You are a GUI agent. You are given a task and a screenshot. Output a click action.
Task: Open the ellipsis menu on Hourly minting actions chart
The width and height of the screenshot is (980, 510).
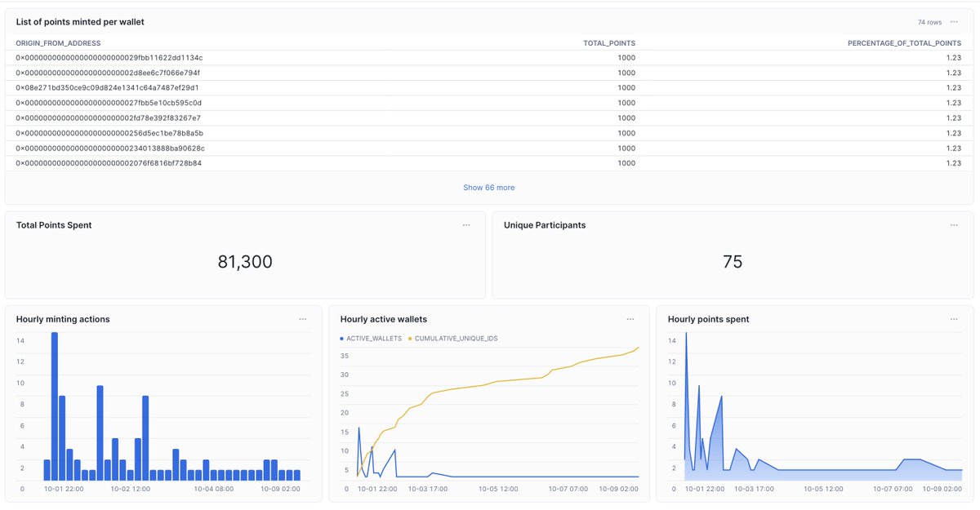coord(303,319)
